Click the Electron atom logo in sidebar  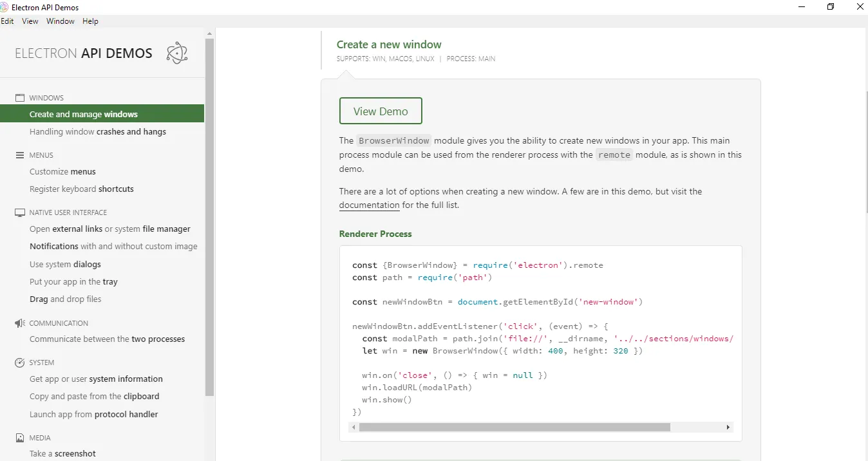pos(177,53)
